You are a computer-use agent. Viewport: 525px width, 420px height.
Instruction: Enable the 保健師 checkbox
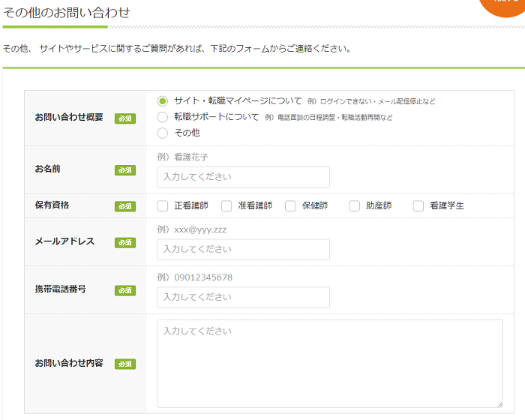click(x=290, y=205)
